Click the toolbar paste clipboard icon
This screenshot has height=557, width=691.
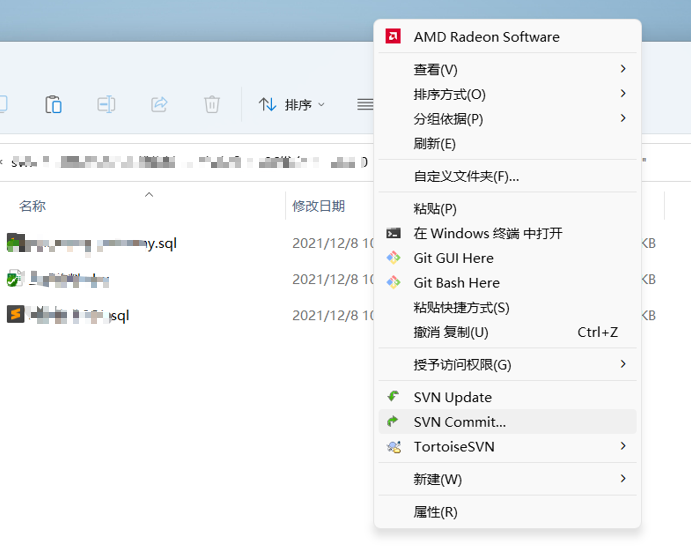coord(54,104)
